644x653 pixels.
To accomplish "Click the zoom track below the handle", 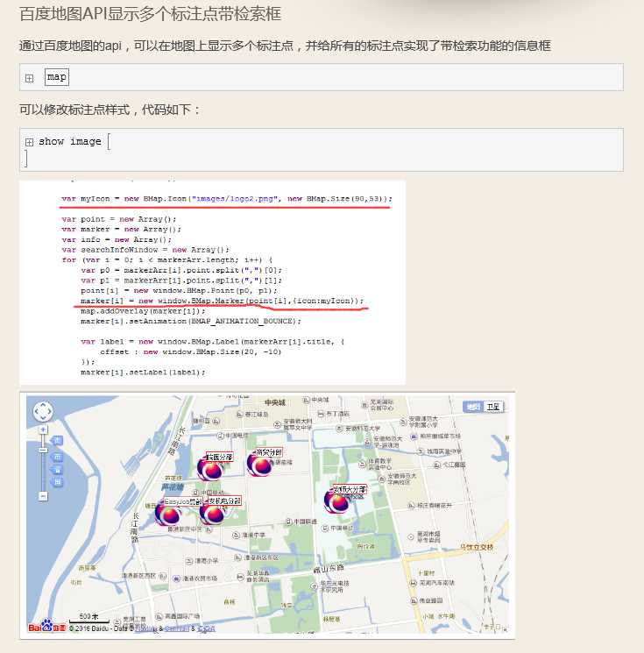I will click(x=43, y=472).
